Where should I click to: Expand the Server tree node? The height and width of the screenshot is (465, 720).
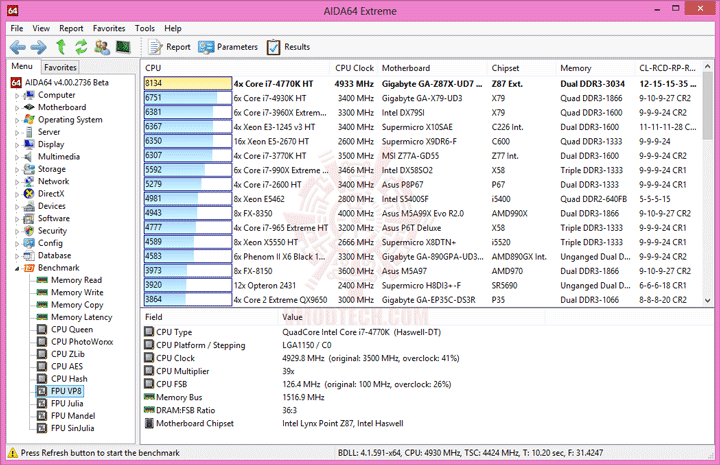click(17, 133)
